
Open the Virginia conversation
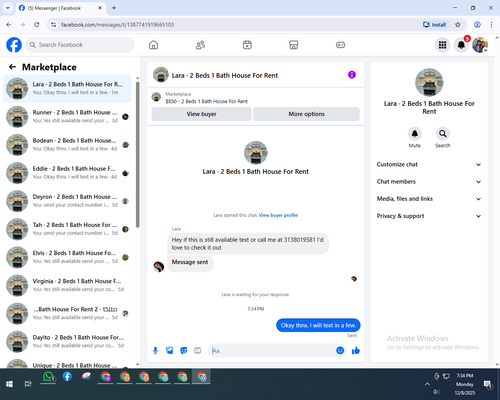point(67,285)
